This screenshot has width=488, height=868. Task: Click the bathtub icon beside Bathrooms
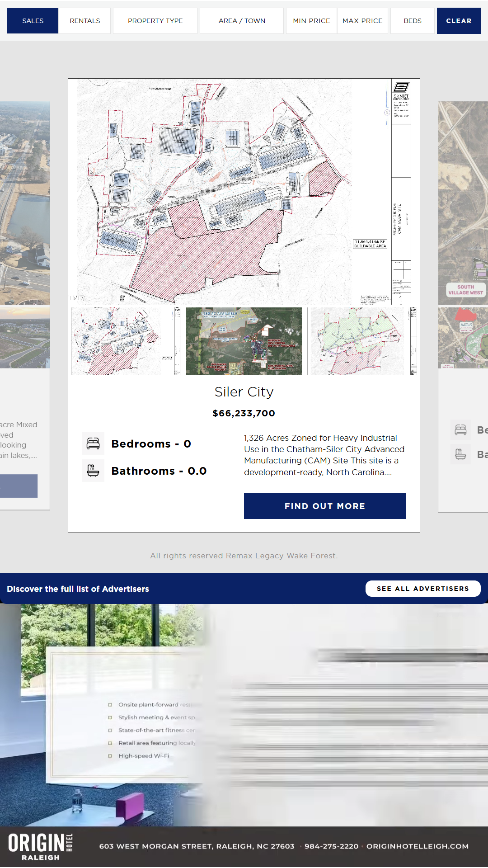click(x=93, y=471)
